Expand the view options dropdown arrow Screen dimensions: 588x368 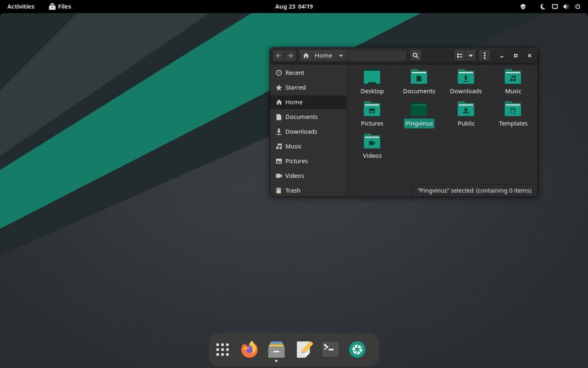pyautogui.click(x=471, y=56)
